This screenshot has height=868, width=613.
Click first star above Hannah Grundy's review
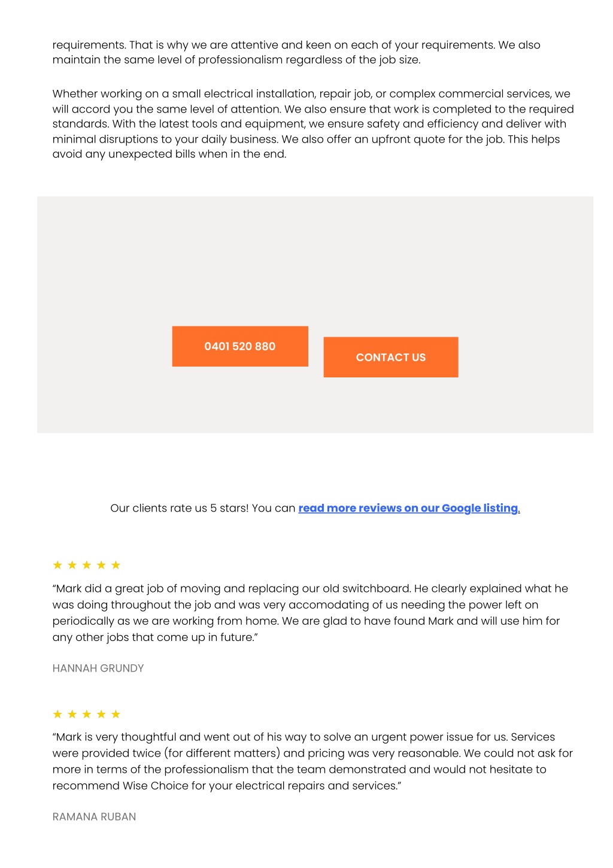57,565
